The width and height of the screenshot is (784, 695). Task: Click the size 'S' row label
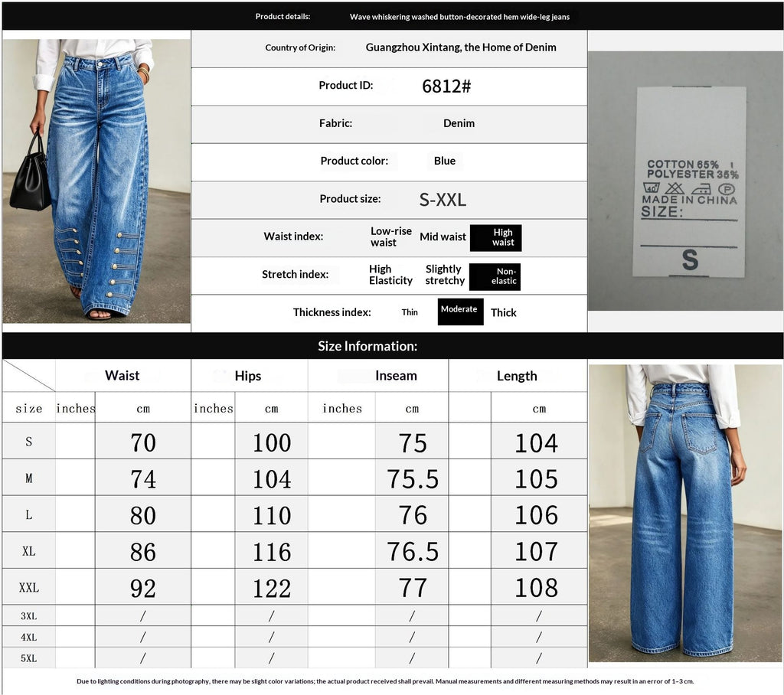pyautogui.click(x=28, y=442)
